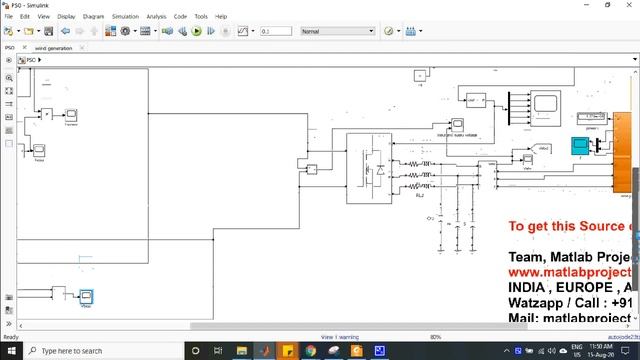Click the Update Diagram toolbar icon
This screenshot has height=360, width=640.
coord(167,31)
